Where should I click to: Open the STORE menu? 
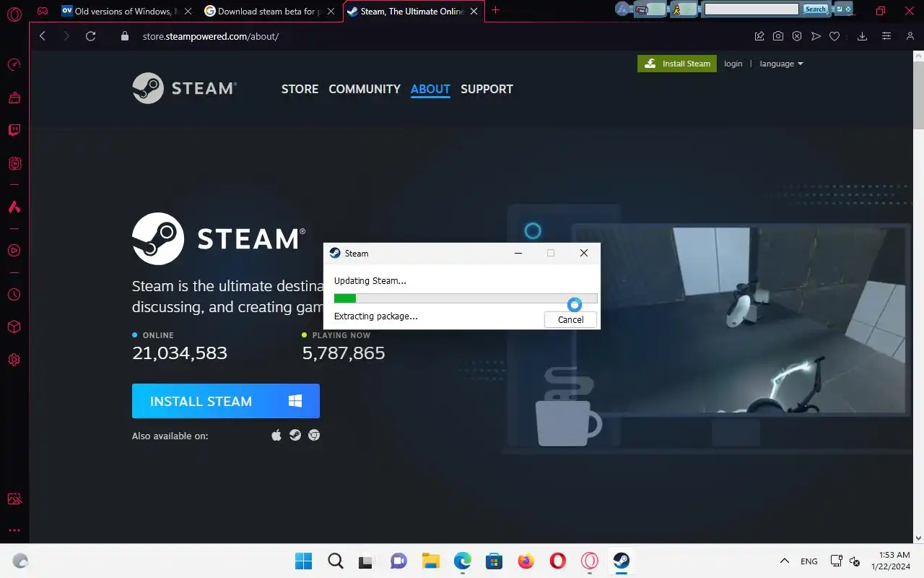click(300, 89)
